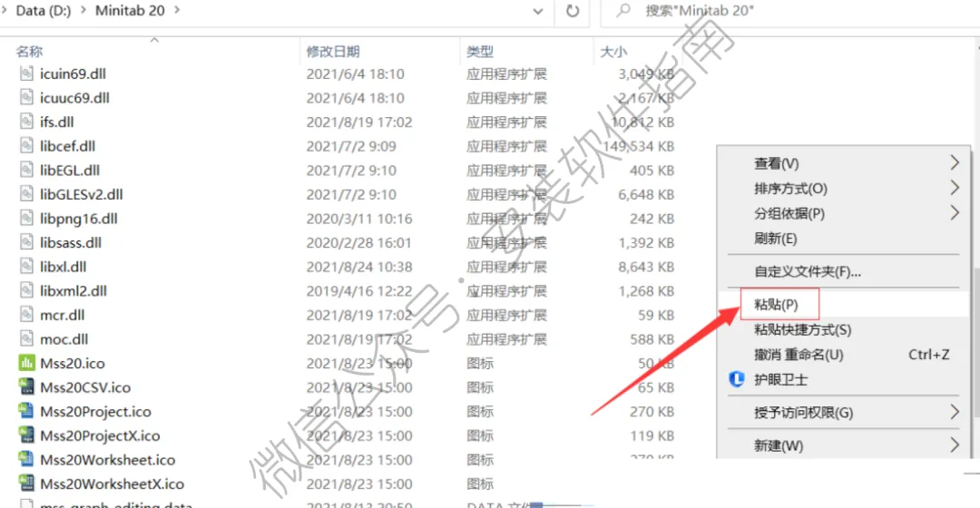
Task: Select the file named Mss20Project.ico
Action: (x=95, y=411)
